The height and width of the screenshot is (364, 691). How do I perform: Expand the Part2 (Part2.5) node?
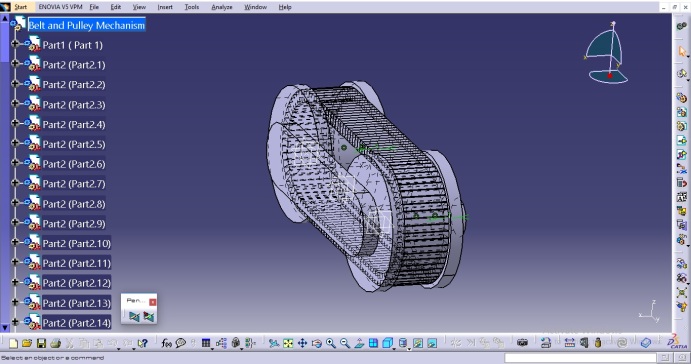point(15,143)
